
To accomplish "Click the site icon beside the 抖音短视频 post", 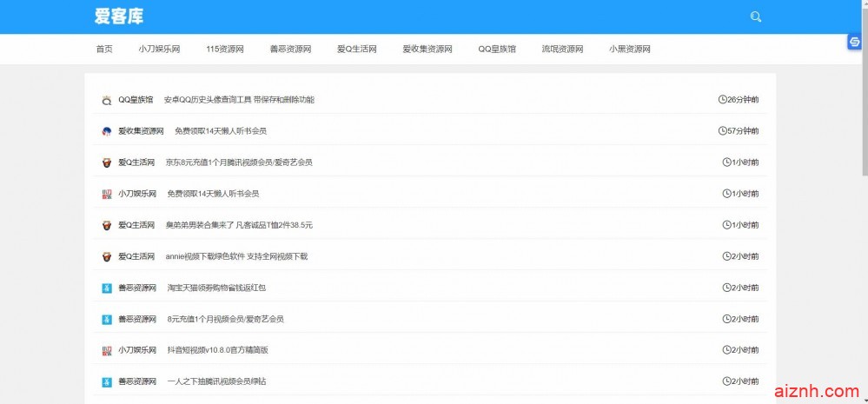I will point(106,350).
